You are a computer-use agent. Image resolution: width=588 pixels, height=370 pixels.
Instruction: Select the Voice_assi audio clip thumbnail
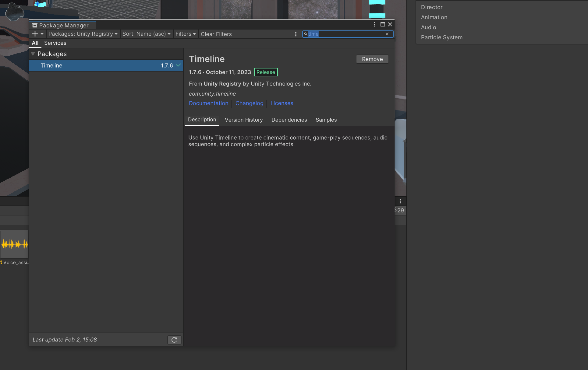coord(14,244)
